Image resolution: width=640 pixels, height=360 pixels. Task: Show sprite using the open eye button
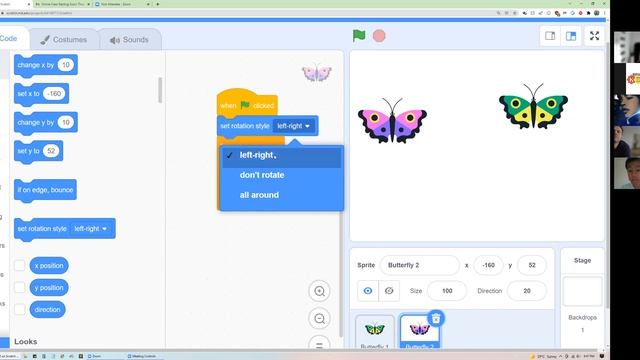[x=368, y=291]
